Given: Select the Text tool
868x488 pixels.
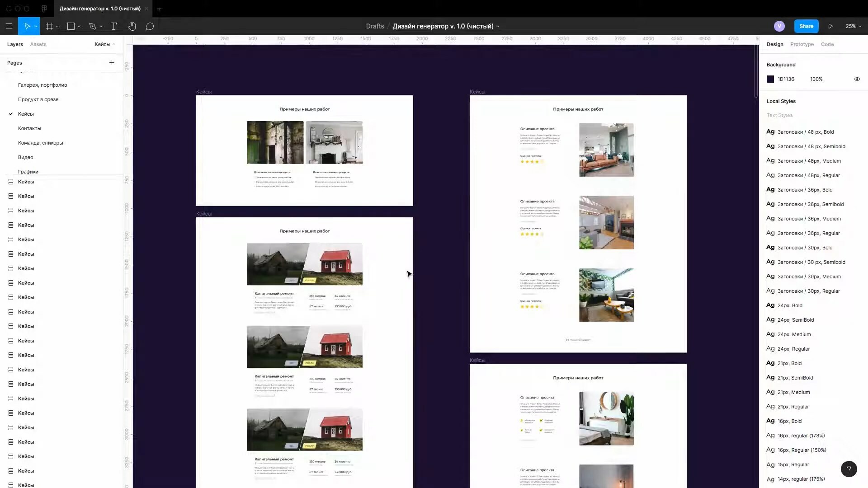Looking at the screenshot, I should tap(114, 26).
